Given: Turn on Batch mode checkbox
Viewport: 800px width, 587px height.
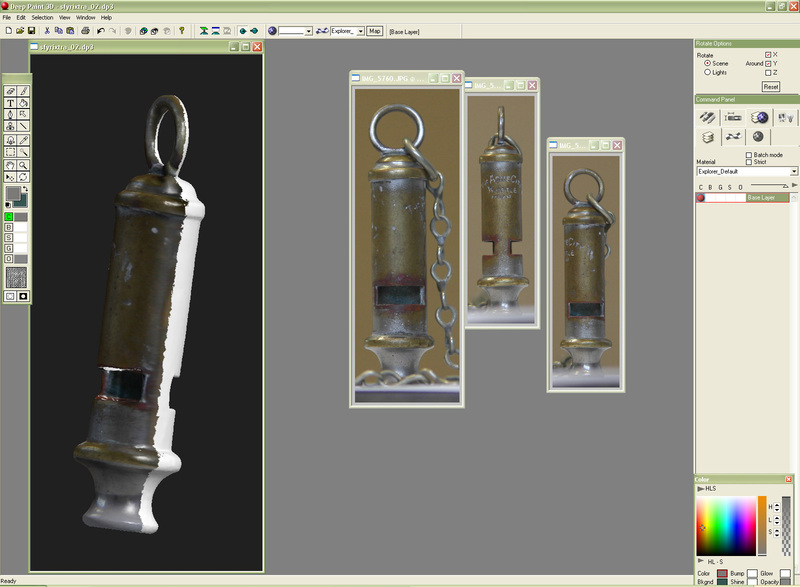Looking at the screenshot, I should [x=749, y=155].
